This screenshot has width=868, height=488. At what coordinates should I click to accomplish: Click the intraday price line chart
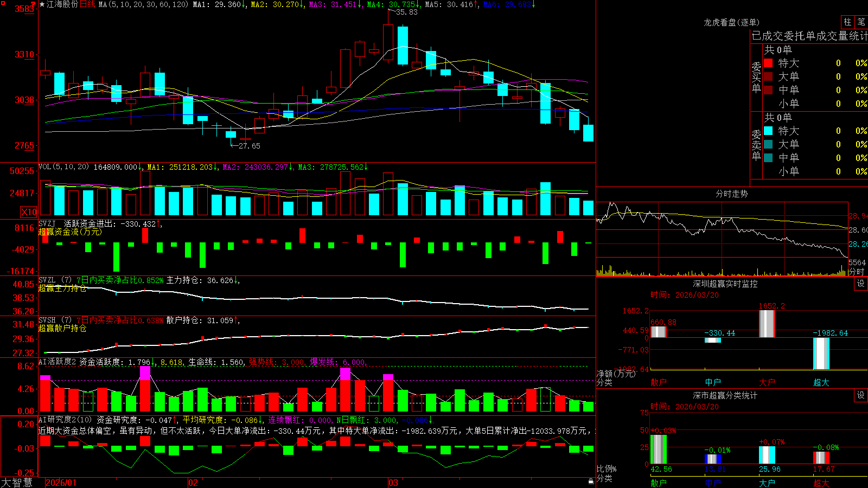(x=722, y=230)
